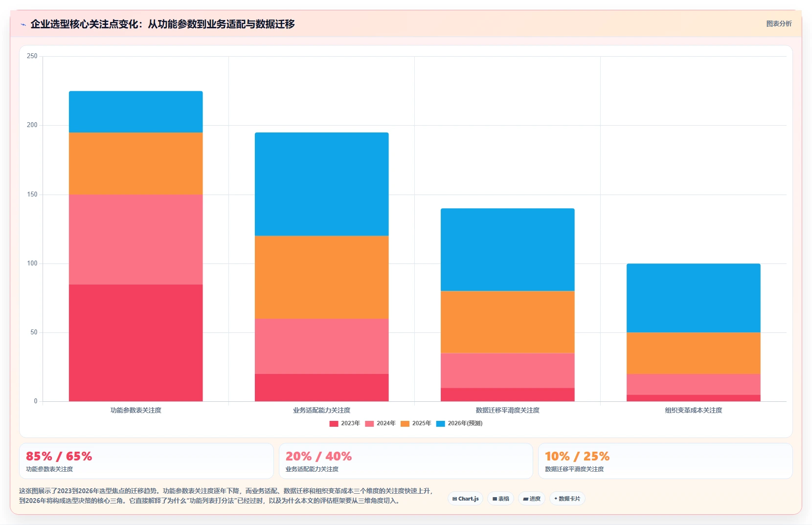Click the x-axis label 业务适配能力关注度
The width and height of the screenshot is (812, 525).
pos(322,410)
